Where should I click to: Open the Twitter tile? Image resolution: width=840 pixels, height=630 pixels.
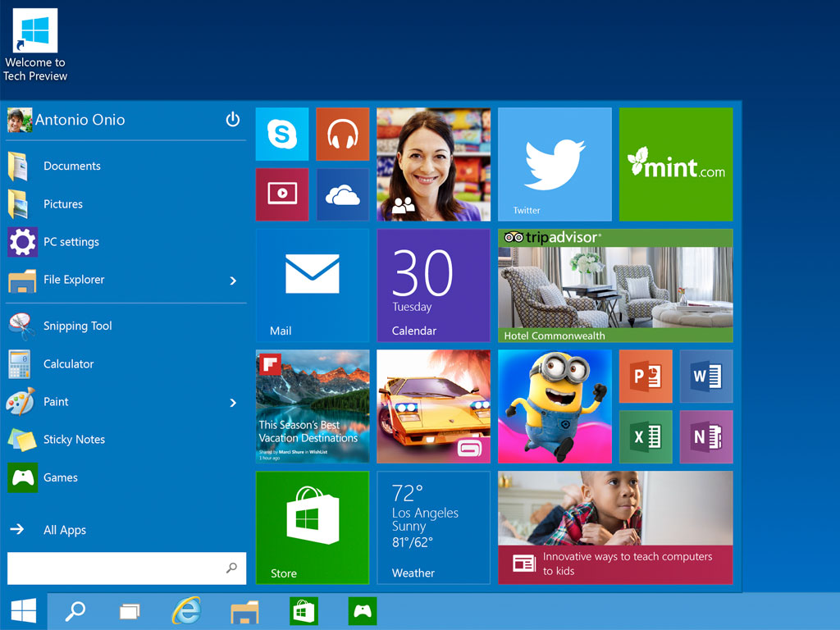point(555,164)
